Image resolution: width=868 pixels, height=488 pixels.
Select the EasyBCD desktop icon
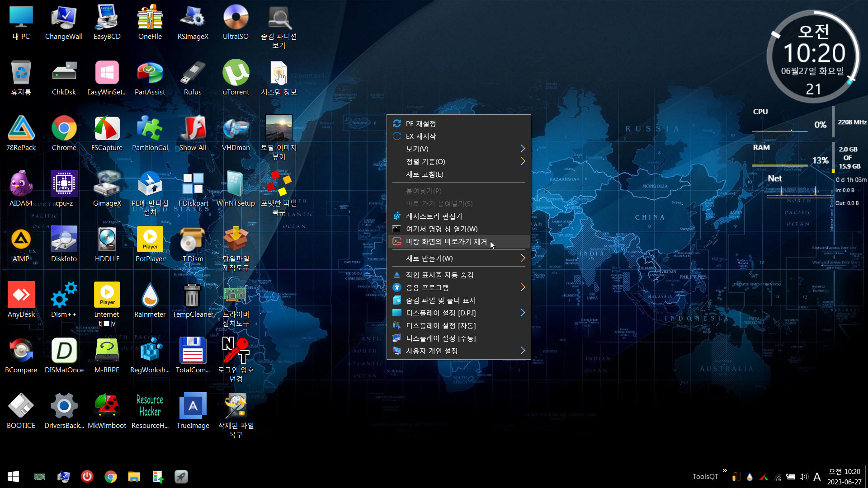(x=107, y=23)
